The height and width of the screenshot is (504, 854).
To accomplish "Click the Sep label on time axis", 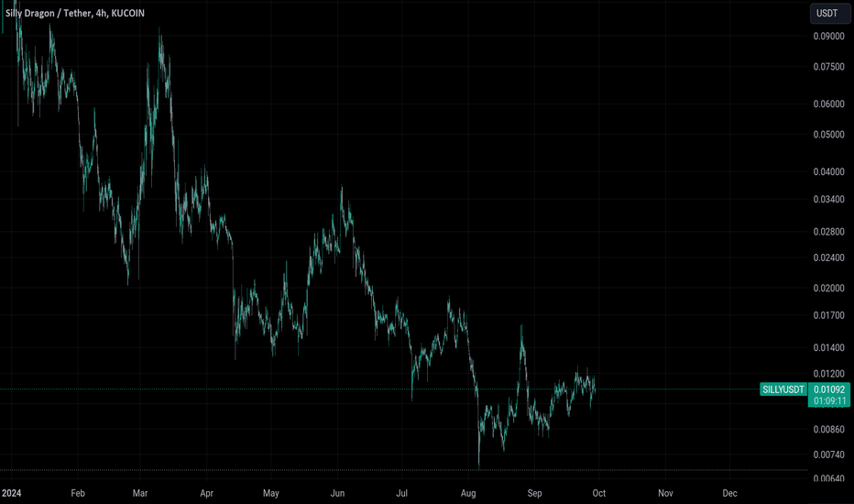I will [x=534, y=493].
